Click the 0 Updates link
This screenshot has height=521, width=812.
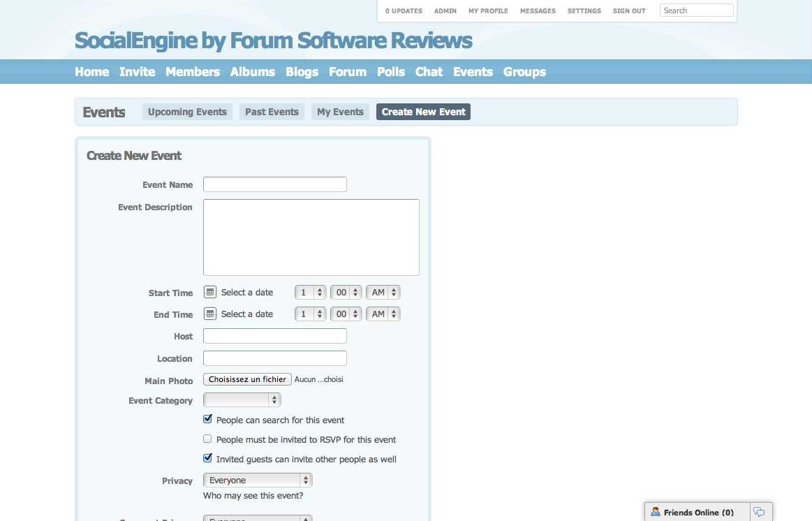(404, 11)
